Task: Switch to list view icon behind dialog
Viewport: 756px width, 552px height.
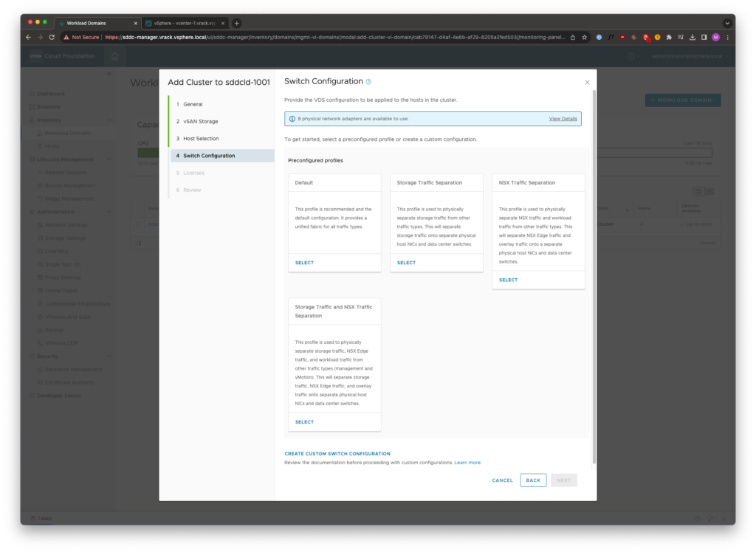Action: (x=697, y=192)
